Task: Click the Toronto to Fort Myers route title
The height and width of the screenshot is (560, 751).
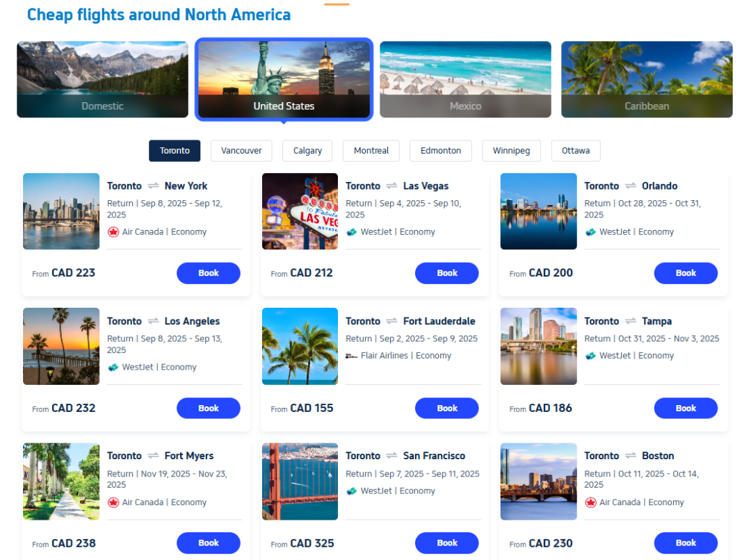Action: [x=161, y=456]
